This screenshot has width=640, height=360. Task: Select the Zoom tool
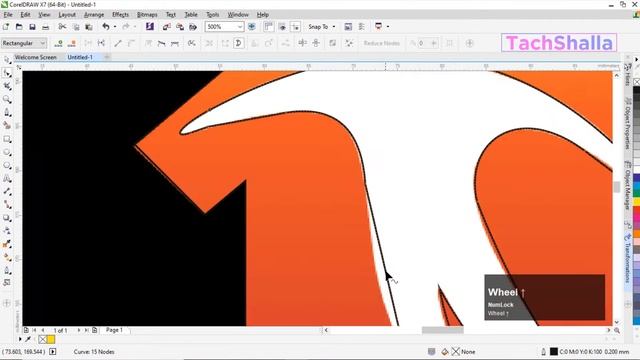tap(7, 99)
